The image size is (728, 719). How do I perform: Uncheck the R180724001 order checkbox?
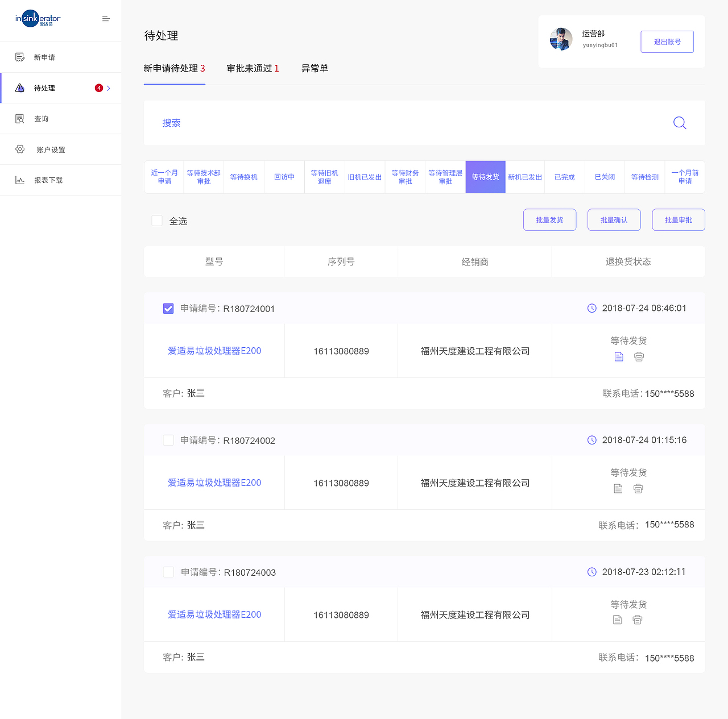168,309
